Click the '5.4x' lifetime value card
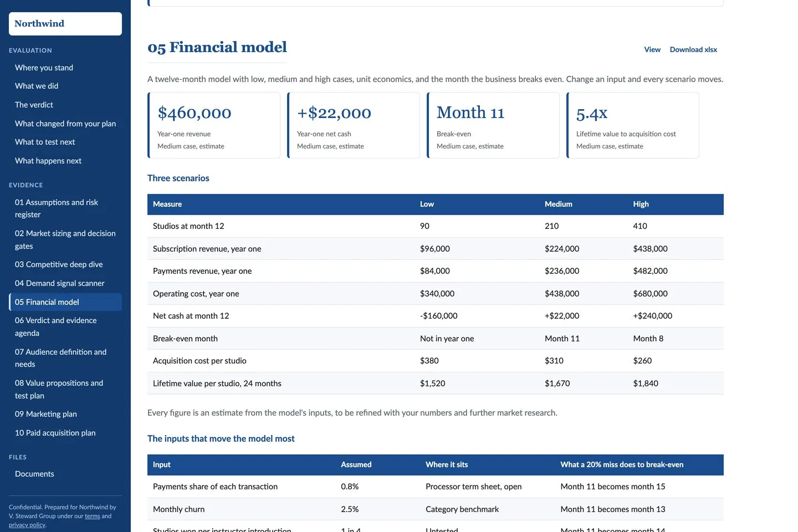The width and height of the screenshot is (798, 532). pyautogui.click(x=633, y=125)
